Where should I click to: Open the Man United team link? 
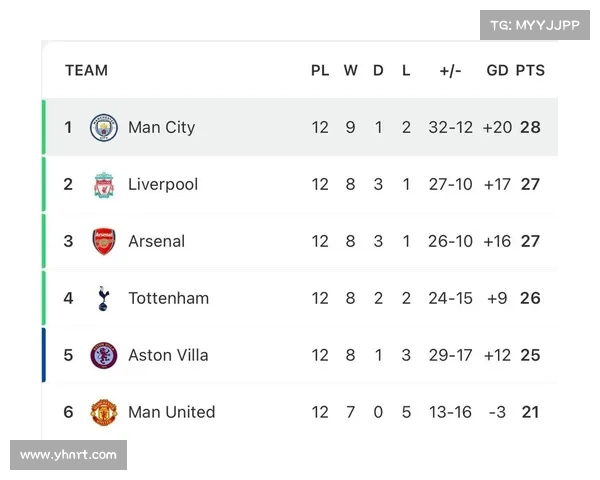click(x=172, y=412)
